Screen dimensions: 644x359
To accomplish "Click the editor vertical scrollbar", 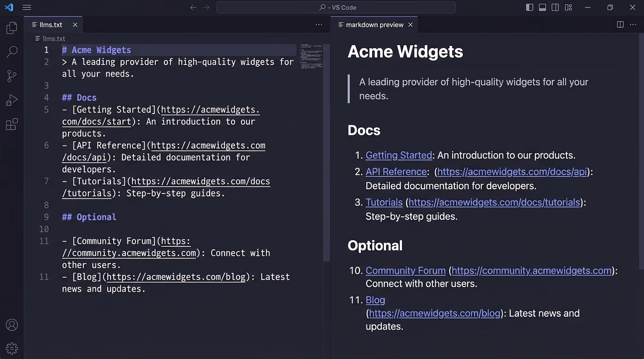I will [x=327, y=152].
